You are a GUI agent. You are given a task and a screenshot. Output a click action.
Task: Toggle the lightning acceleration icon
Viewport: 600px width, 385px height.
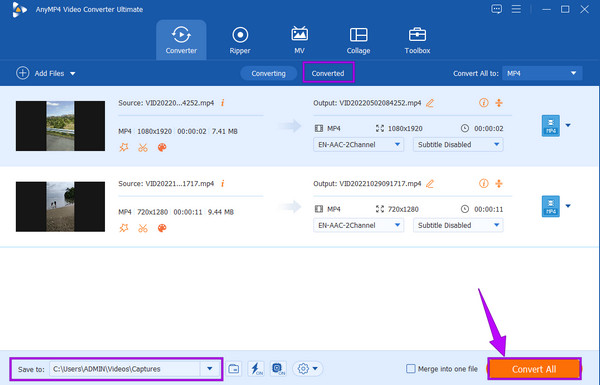256,369
